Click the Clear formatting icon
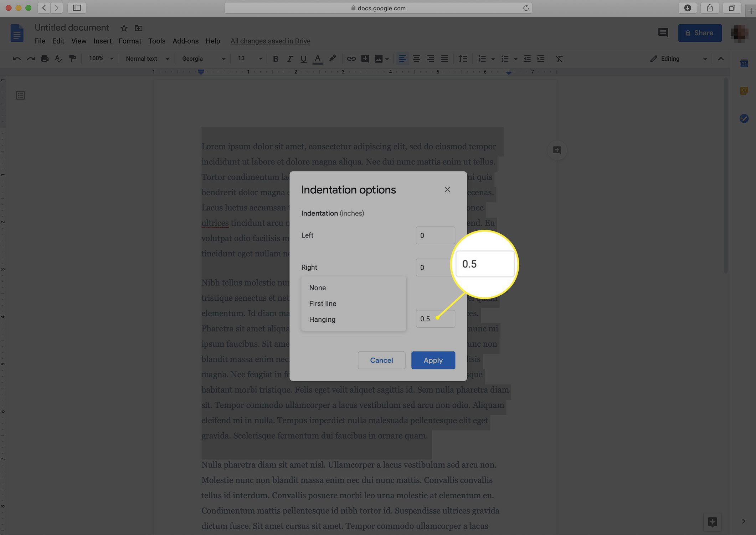The width and height of the screenshot is (756, 535). pos(559,59)
